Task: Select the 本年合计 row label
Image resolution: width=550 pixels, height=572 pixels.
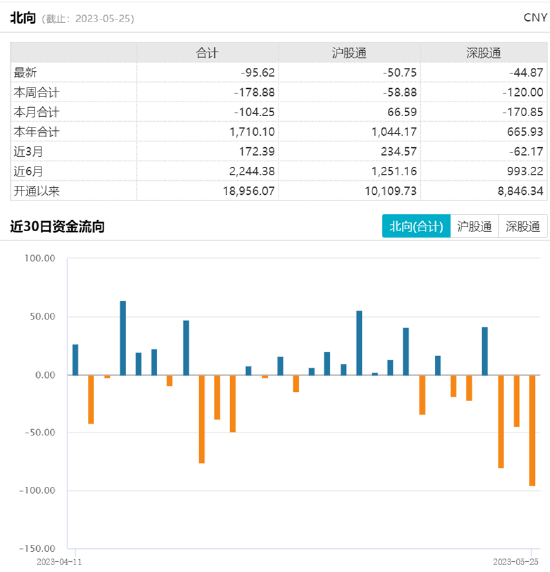Action: coord(36,131)
